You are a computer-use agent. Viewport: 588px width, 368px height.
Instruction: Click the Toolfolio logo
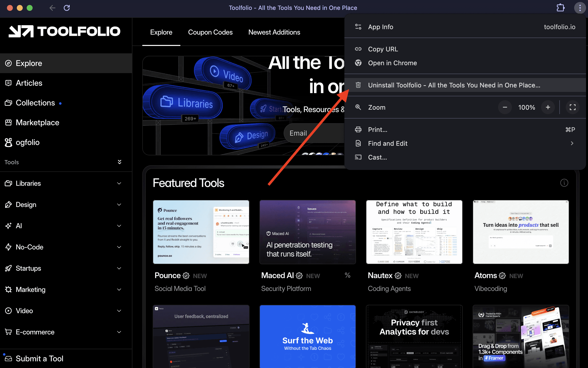coord(65,31)
